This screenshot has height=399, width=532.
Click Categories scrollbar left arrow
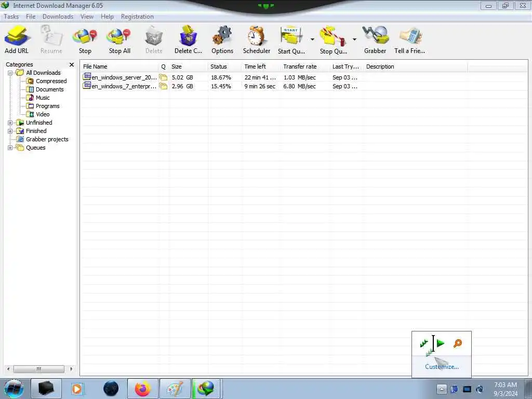(8, 369)
